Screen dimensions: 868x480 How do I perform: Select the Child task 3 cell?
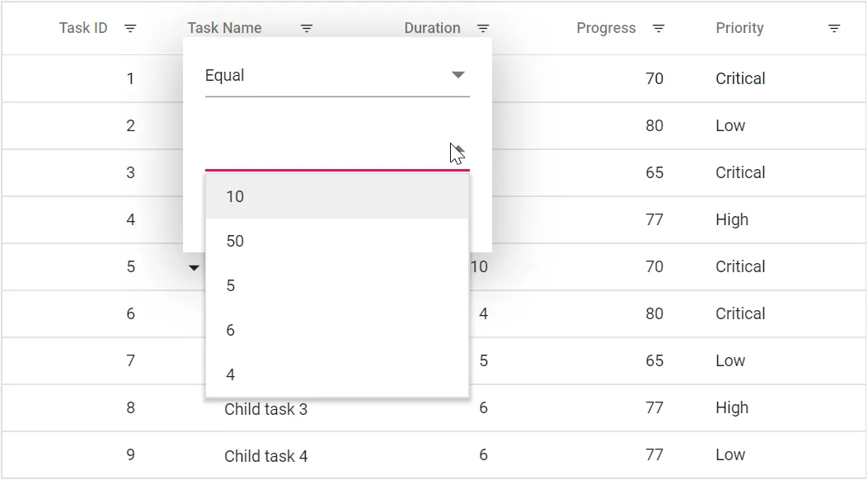pos(266,408)
